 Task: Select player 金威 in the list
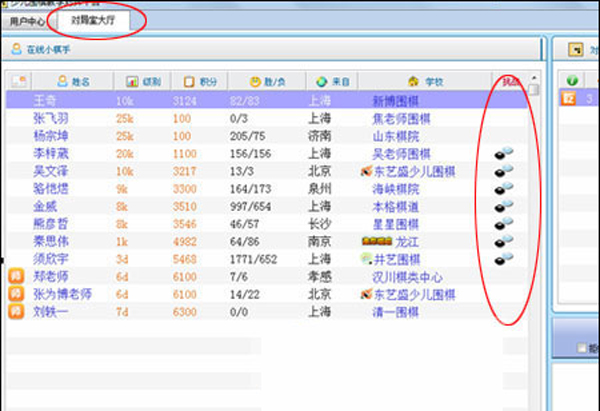[45, 206]
